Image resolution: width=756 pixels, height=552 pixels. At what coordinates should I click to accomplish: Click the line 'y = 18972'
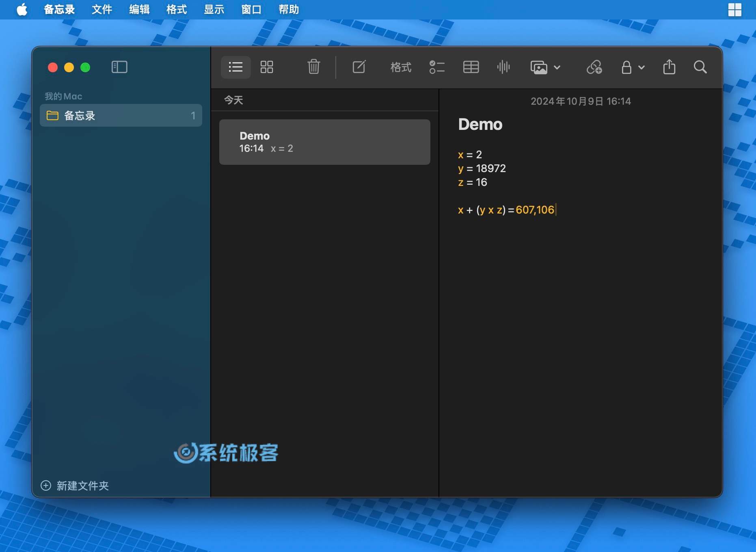click(482, 168)
